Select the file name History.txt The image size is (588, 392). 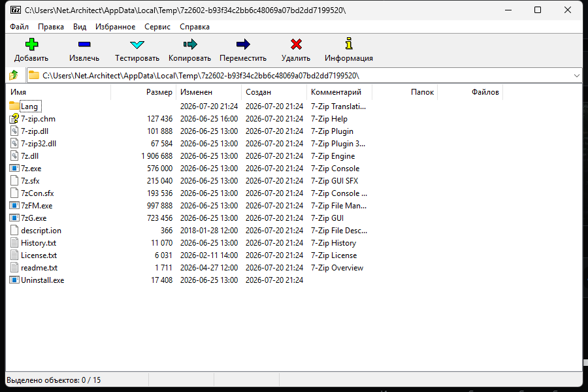pyautogui.click(x=39, y=242)
